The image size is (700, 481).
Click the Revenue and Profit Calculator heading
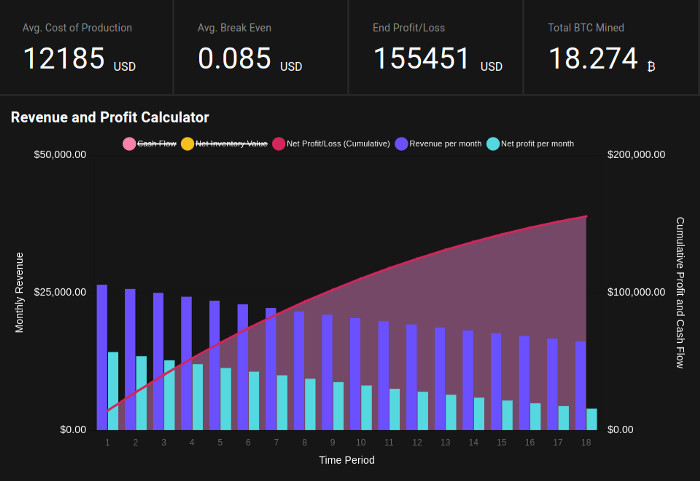tap(110, 117)
